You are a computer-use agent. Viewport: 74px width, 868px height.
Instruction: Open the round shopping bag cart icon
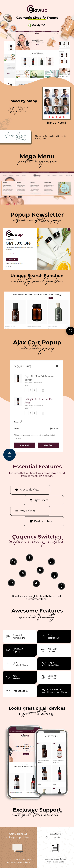click(x=9, y=455)
